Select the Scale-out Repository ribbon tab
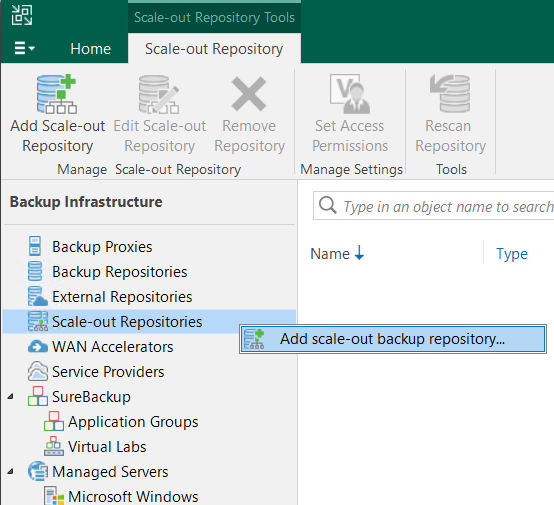Image resolution: width=554 pixels, height=505 pixels. [x=214, y=49]
